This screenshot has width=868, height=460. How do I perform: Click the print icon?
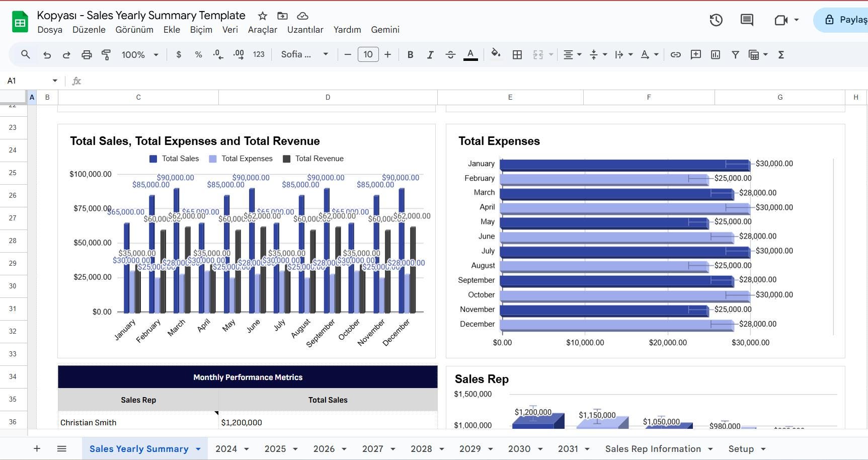(x=87, y=55)
